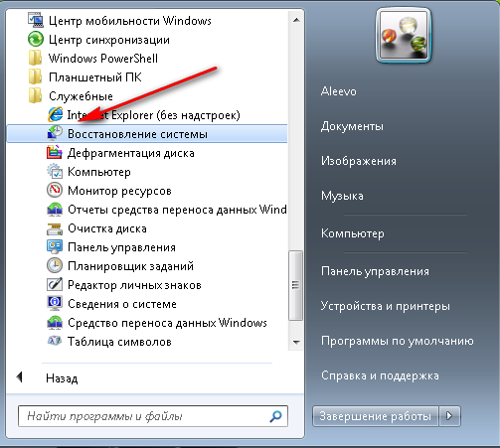Open Центр синхронизации entry
Viewport: 500px width, 448px height.
pos(109,40)
